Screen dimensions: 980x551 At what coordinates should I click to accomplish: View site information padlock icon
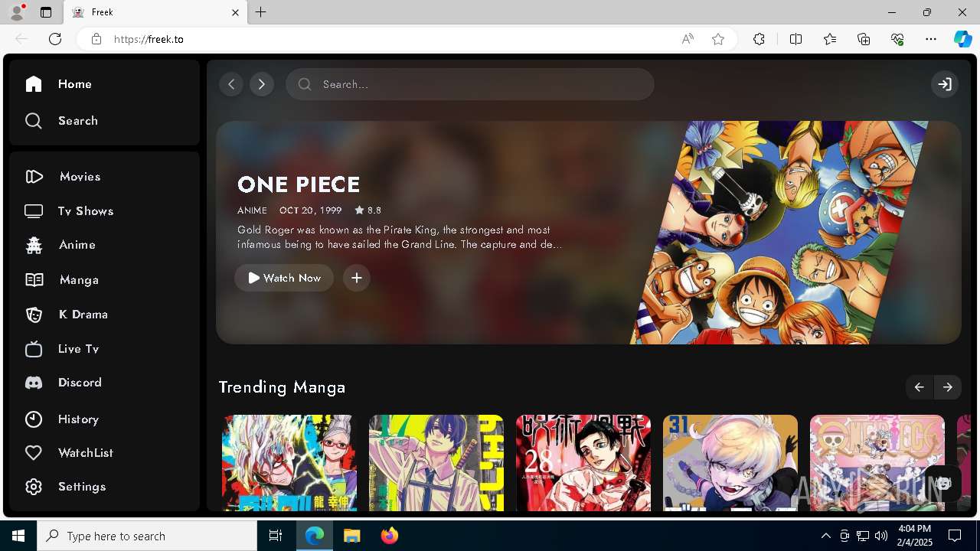(96, 39)
